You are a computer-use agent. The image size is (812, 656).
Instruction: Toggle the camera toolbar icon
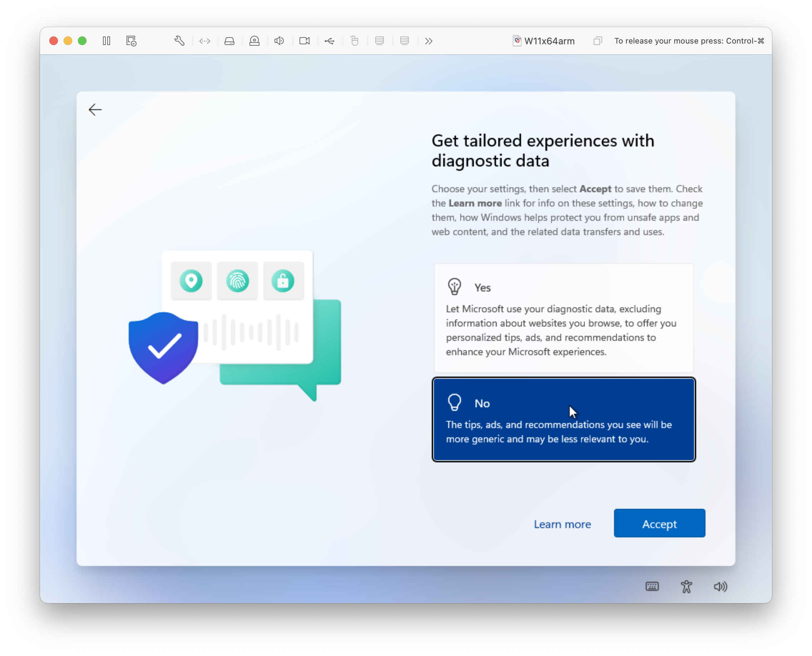coord(304,41)
